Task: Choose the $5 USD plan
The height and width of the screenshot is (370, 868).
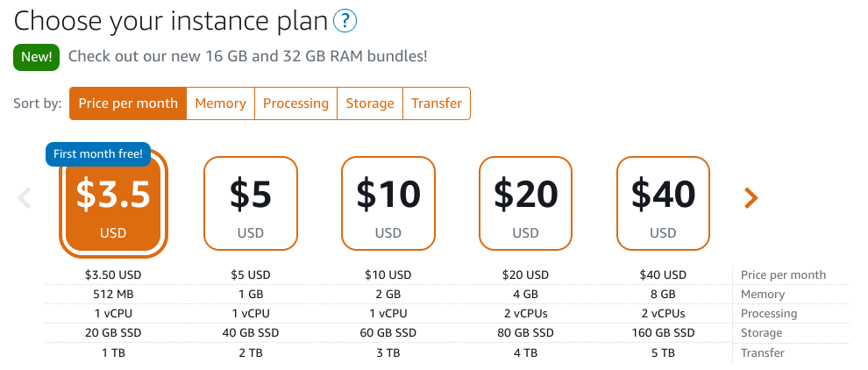Action: point(251,203)
